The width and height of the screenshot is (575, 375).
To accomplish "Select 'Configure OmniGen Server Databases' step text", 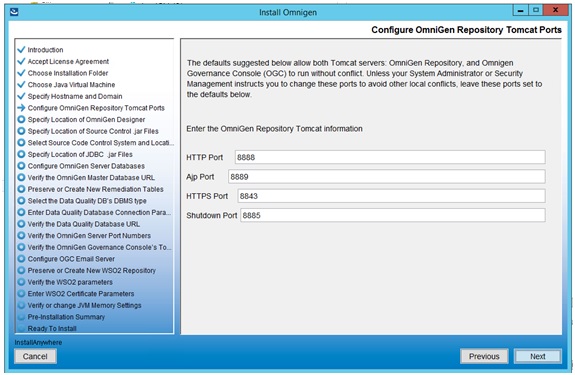I will click(86, 166).
